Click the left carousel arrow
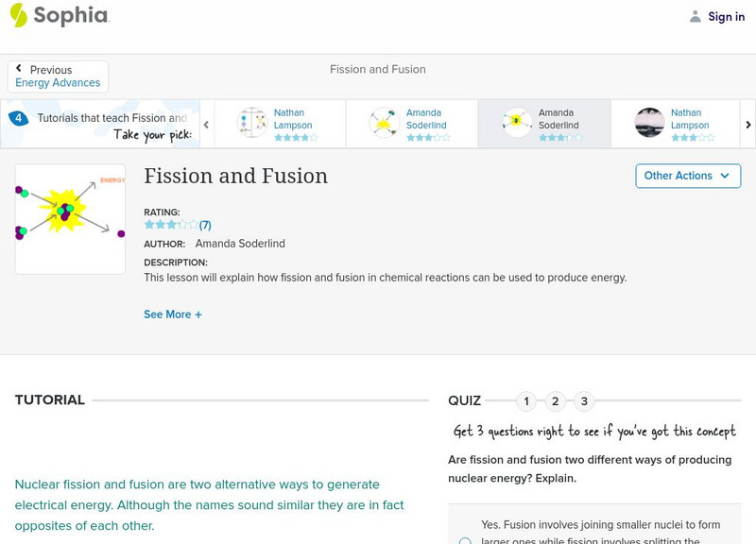The width and height of the screenshot is (756, 544). (206, 124)
